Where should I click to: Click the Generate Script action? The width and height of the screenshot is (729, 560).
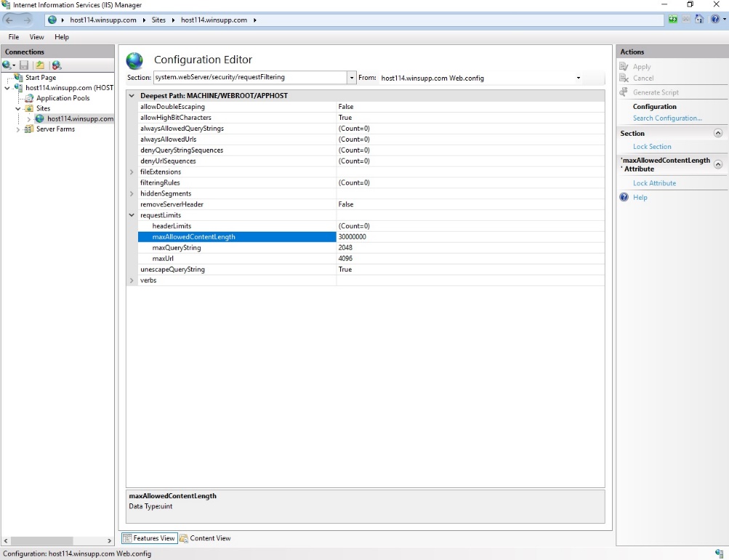click(x=656, y=92)
